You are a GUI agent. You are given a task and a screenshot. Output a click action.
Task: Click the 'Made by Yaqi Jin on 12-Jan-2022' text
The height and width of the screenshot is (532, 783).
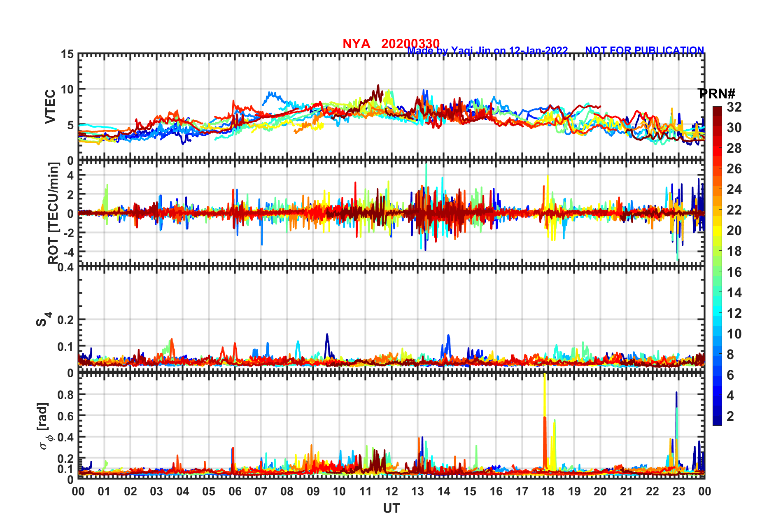point(487,50)
